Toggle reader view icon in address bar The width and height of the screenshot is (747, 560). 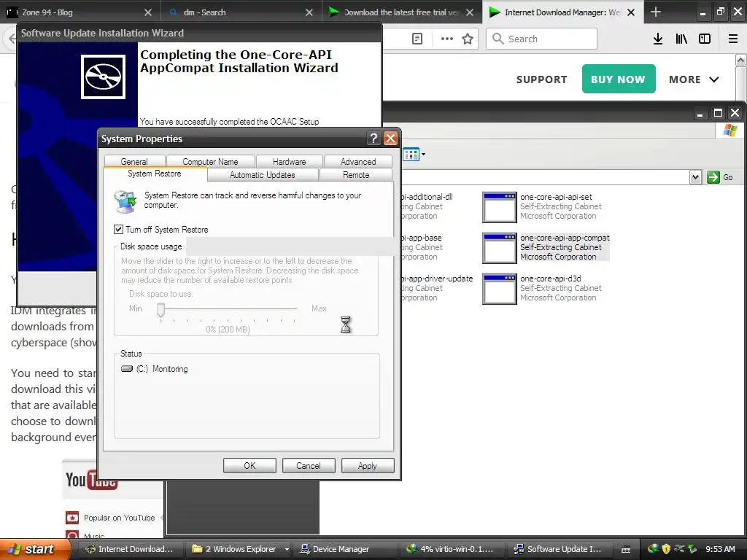click(x=417, y=39)
